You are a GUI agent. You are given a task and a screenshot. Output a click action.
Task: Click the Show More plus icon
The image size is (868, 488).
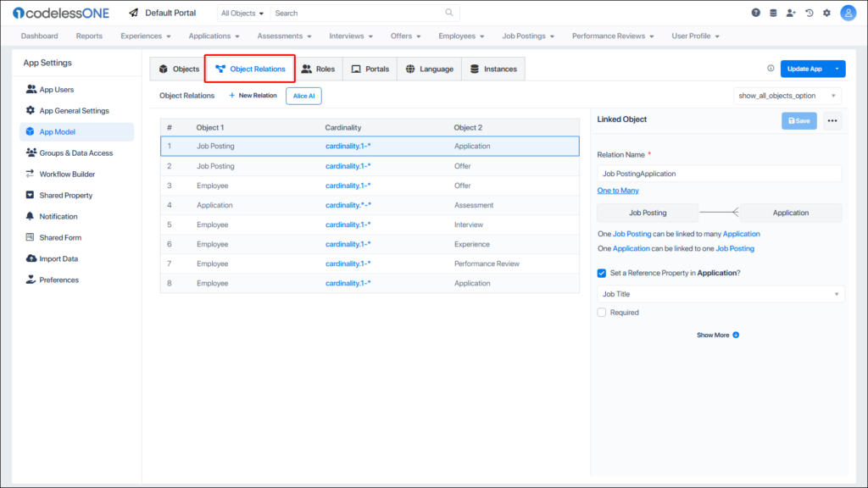736,335
